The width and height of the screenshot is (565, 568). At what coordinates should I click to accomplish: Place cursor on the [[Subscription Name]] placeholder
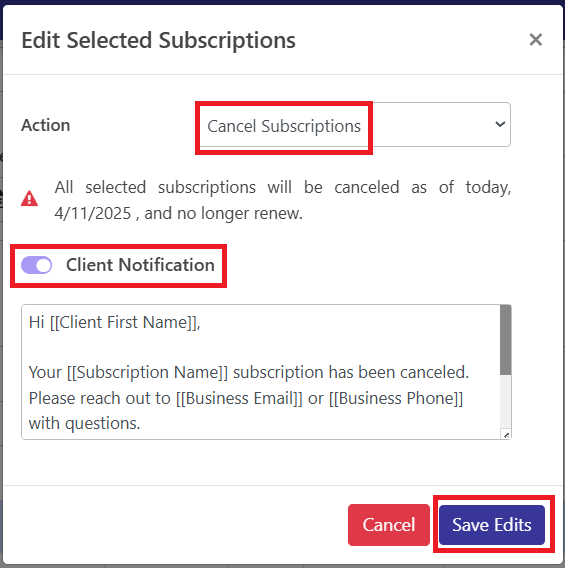coord(148,372)
